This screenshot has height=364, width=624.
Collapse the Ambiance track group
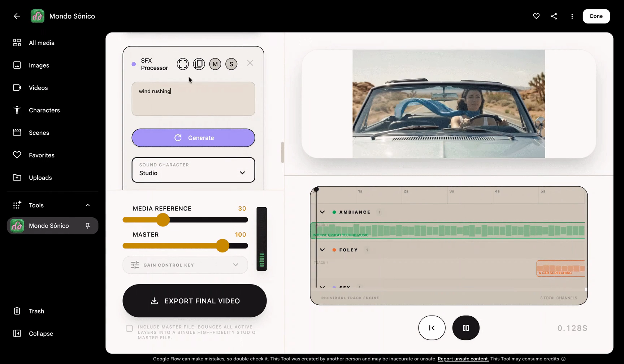tap(322, 212)
